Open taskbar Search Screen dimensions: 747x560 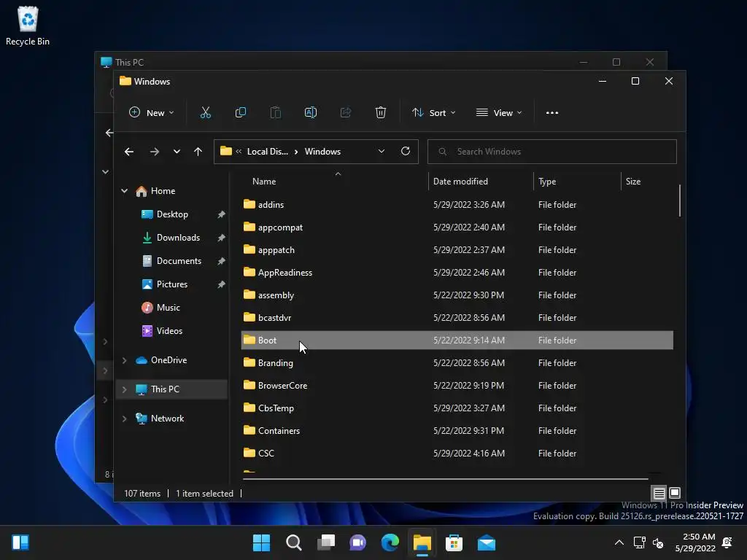point(293,542)
